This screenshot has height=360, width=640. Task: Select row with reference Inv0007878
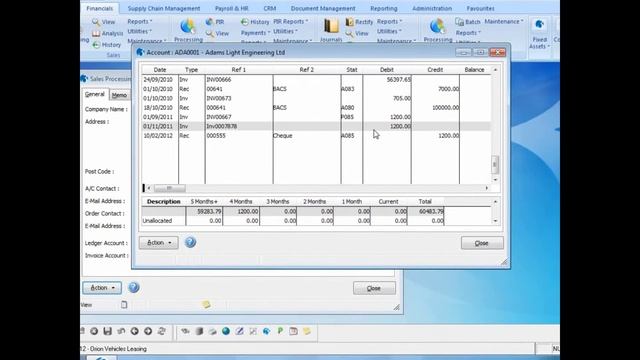(316, 127)
